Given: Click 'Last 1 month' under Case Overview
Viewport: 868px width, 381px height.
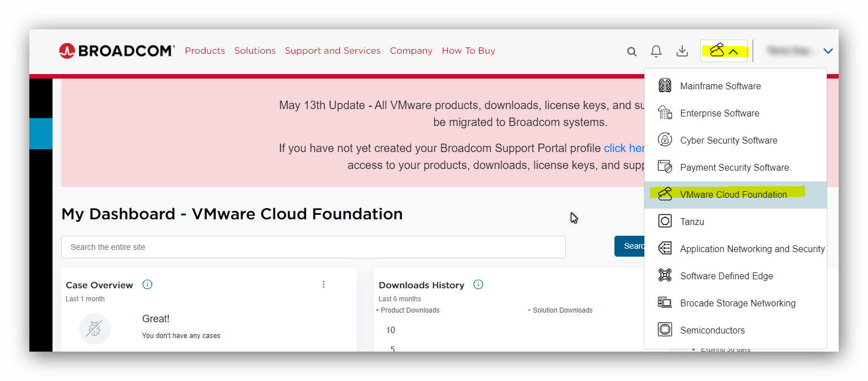Looking at the screenshot, I should click(x=85, y=299).
